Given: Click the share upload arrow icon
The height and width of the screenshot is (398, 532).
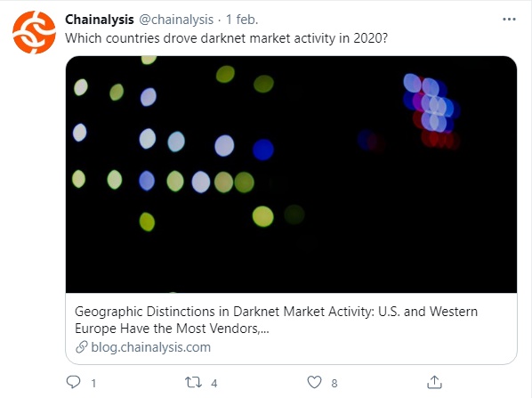Looking at the screenshot, I should tap(434, 382).
